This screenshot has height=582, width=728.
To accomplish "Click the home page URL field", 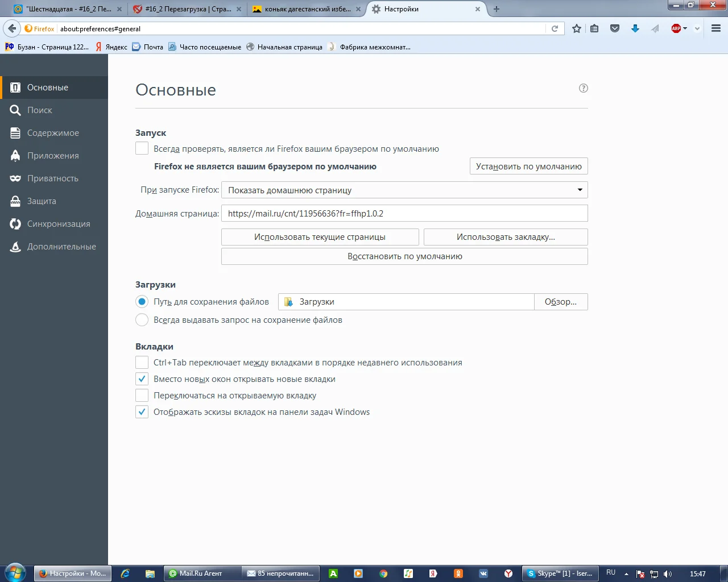I will coord(404,214).
